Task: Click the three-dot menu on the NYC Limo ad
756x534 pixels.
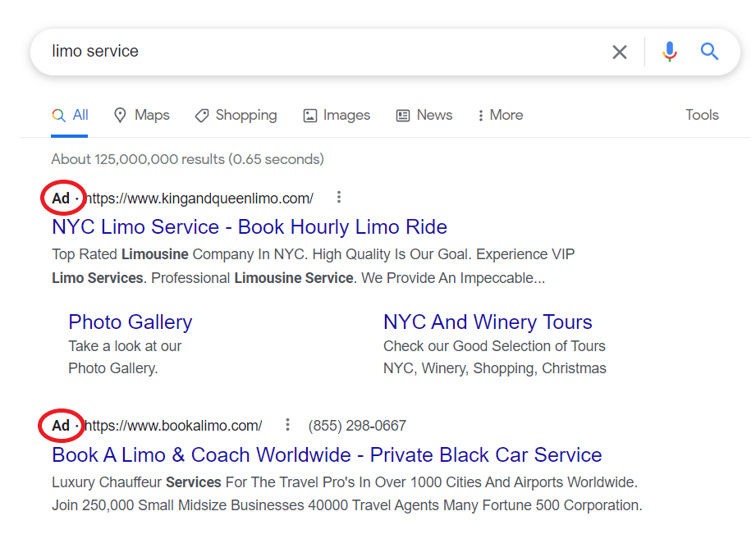Action: tap(339, 197)
